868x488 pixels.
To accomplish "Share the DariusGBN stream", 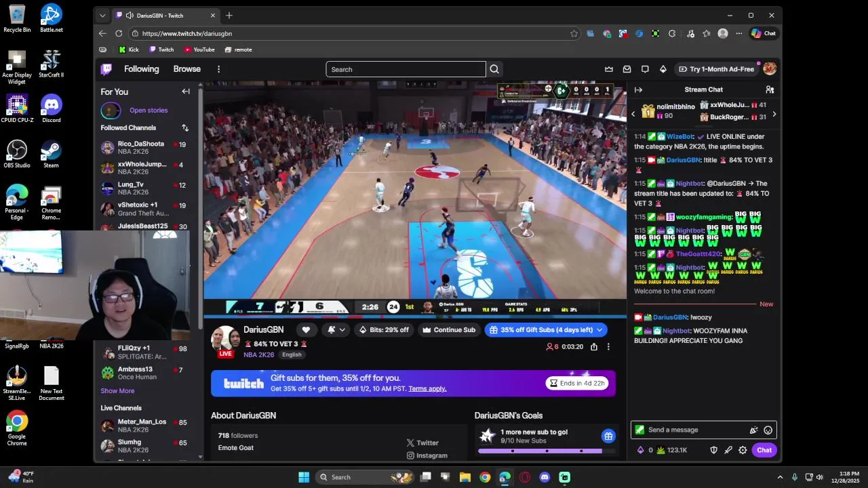I will point(594,346).
